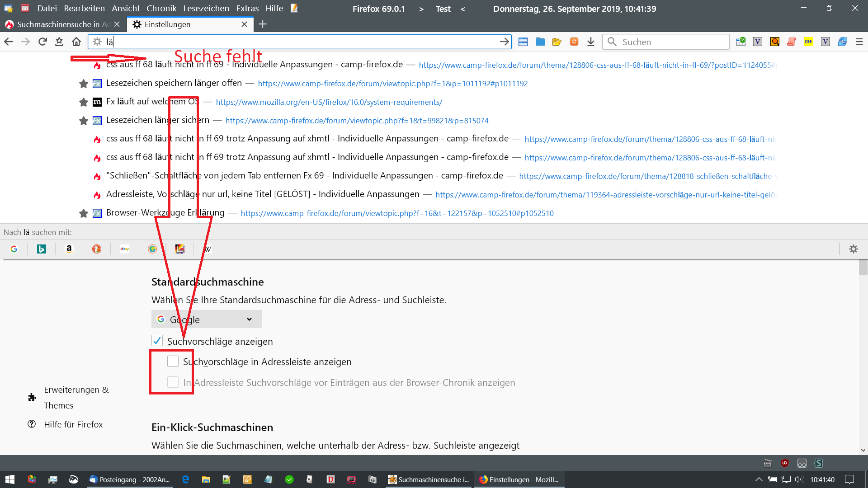Open search settings gear in suggestion panel
868x488 pixels.
click(x=853, y=249)
